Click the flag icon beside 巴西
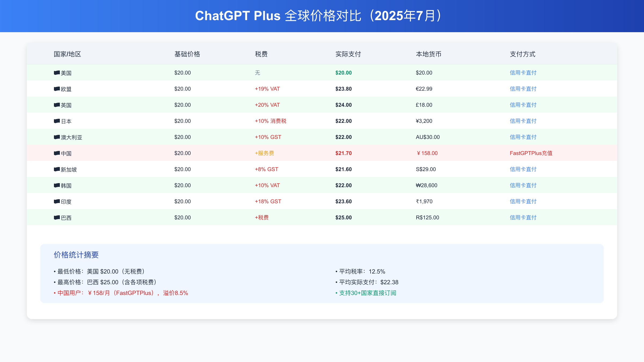The width and height of the screenshot is (644, 362). pyautogui.click(x=57, y=217)
